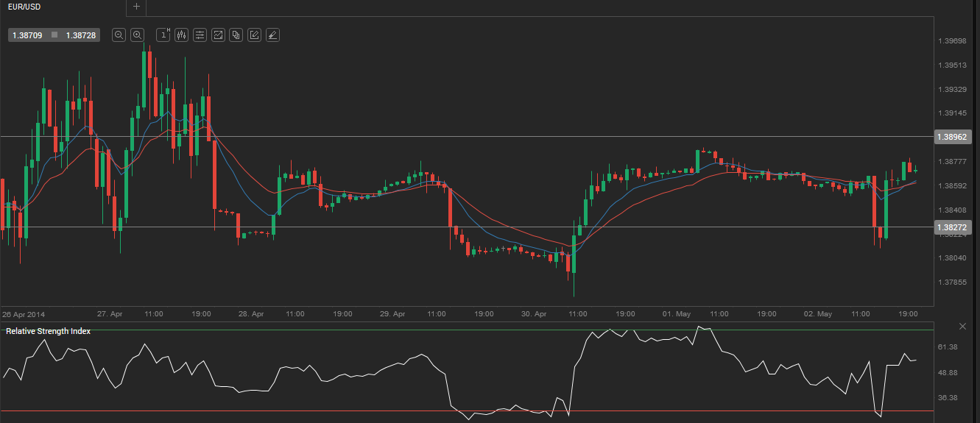Click the overlapping squares copy icon
The width and height of the screenshot is (980, 423).
pyautogui.click(x=236, y=35)
